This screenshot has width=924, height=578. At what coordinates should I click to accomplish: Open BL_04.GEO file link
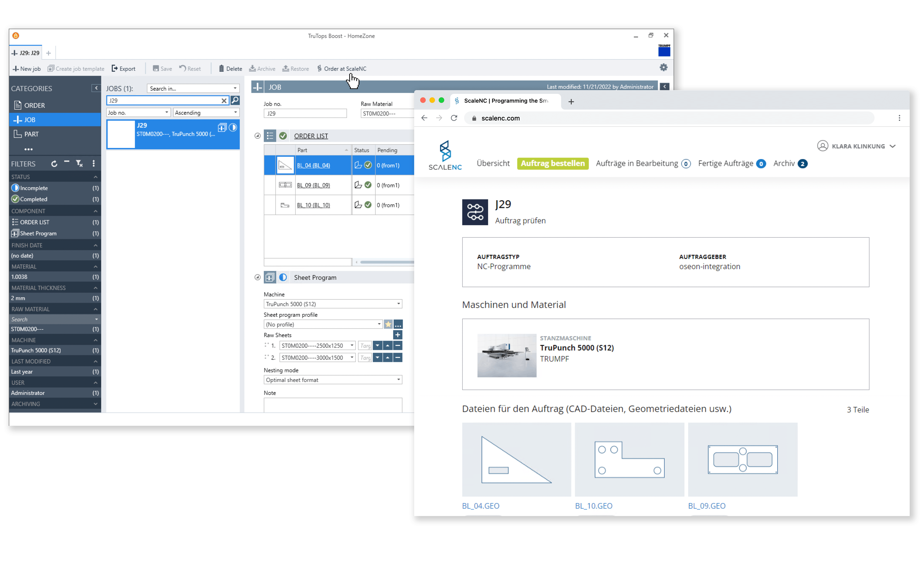click(x=481, y=506)
